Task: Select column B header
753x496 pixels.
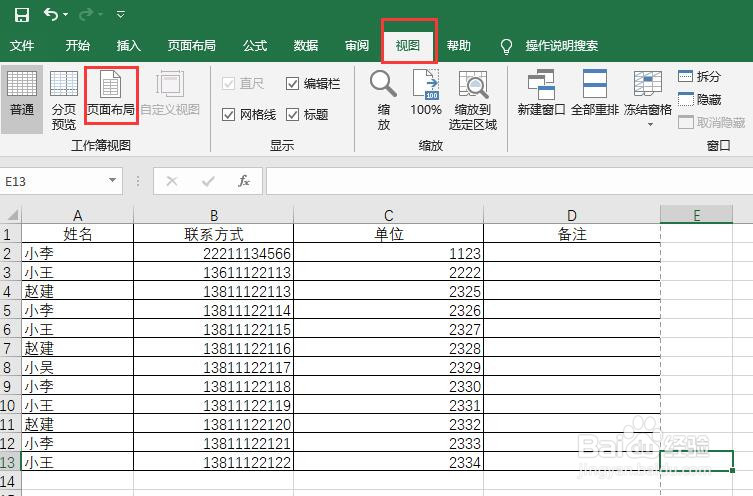Action: pos(213,215)
